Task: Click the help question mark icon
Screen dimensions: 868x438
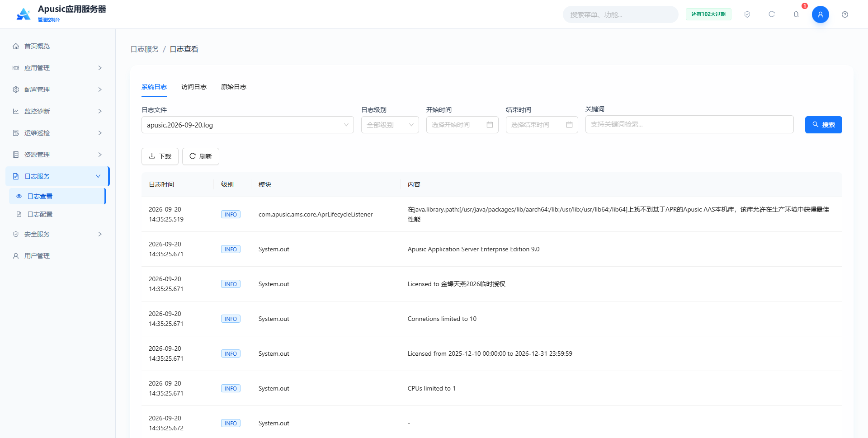Action: click(x=845, y=14)
